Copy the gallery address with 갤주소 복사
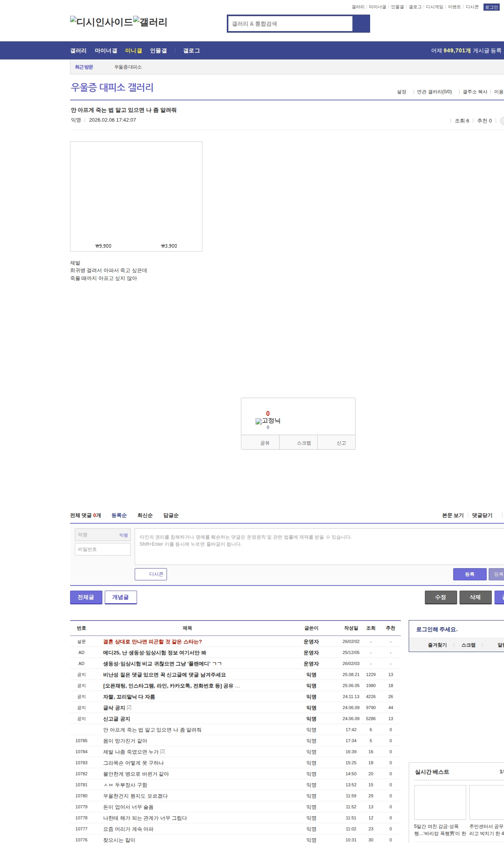The width and height of the screenshot is (504, 843). coord(475,92)
